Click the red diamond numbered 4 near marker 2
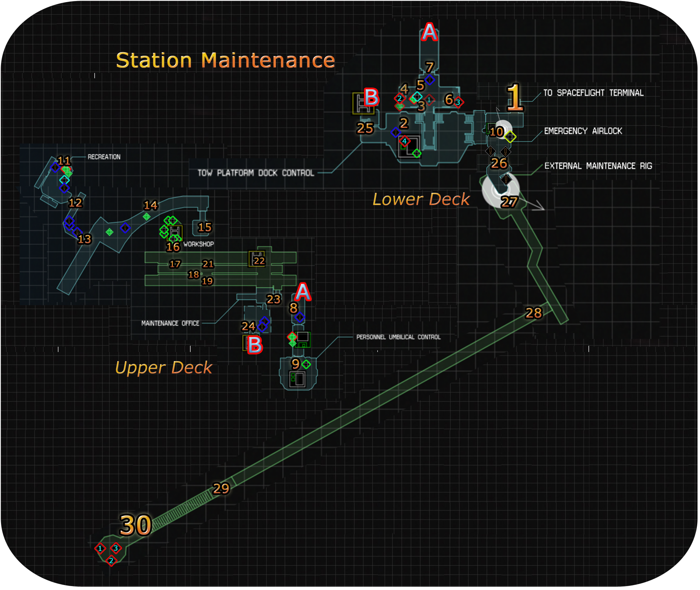The image size is (700, 590). 404,141
